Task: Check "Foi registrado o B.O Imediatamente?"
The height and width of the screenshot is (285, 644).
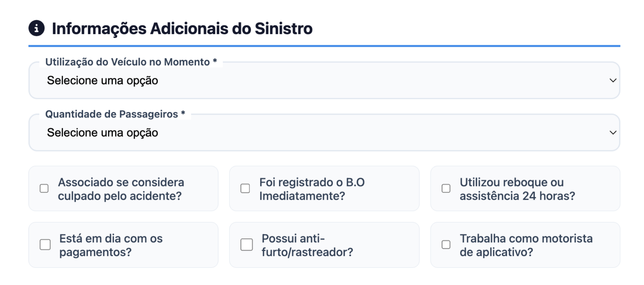Action: (x=245, y=189)
